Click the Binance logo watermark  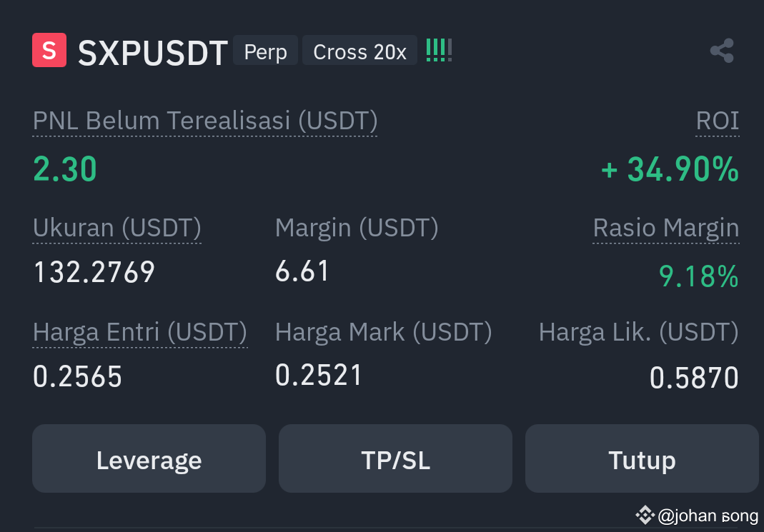[x=644, y=515]
